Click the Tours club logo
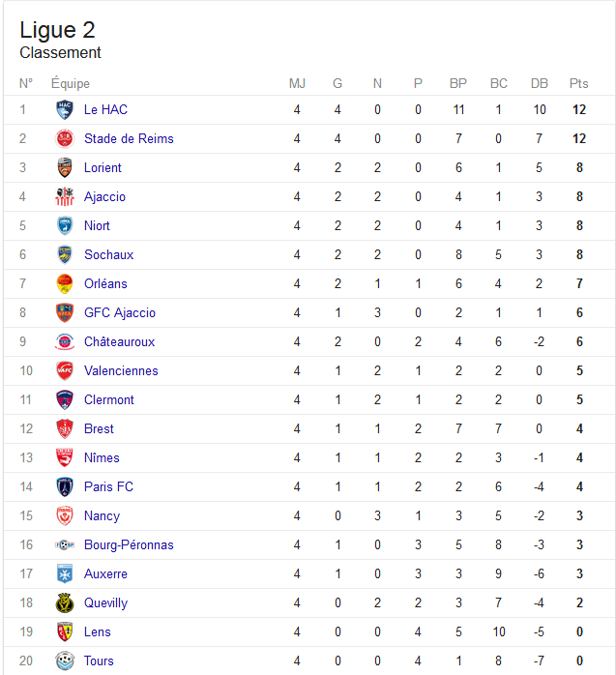The width and height of the screenshot is (616, 675). coord(65,660)
